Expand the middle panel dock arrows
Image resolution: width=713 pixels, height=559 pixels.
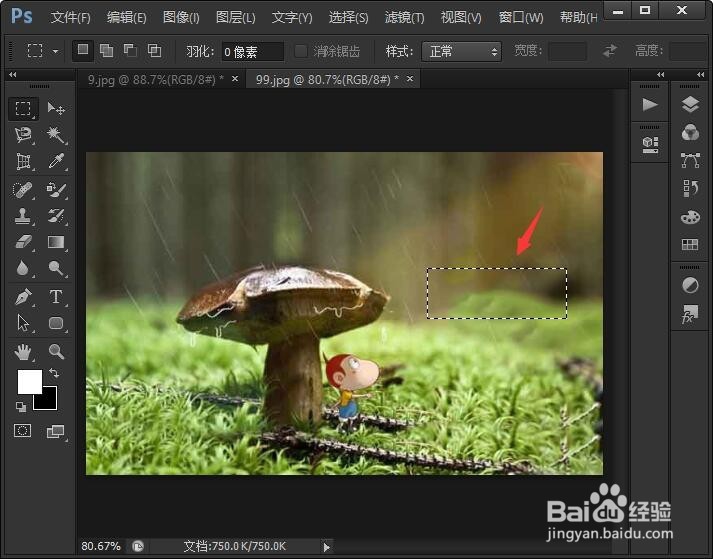(660, 75)
